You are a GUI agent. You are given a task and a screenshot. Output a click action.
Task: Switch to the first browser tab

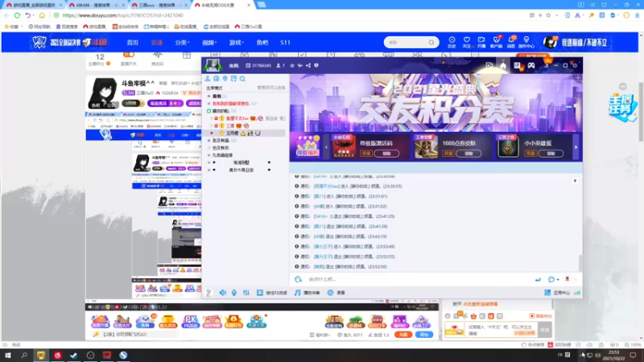[34, 5]
